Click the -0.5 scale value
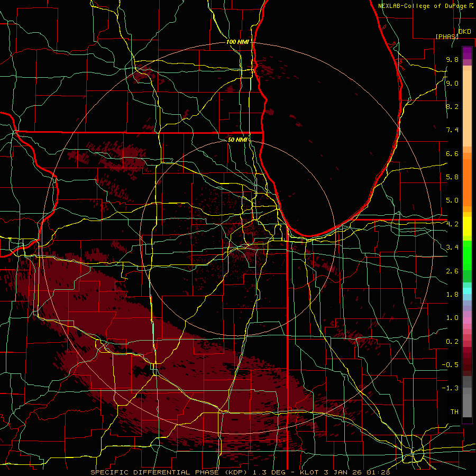This screenshot has height=476, width=476. point(450,365)
